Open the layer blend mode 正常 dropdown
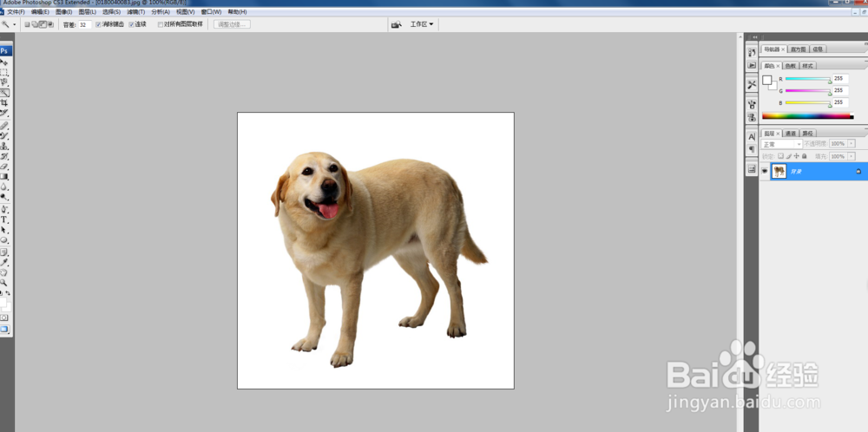The height and width of the screenshot is (432, 868). coord(781,144)
